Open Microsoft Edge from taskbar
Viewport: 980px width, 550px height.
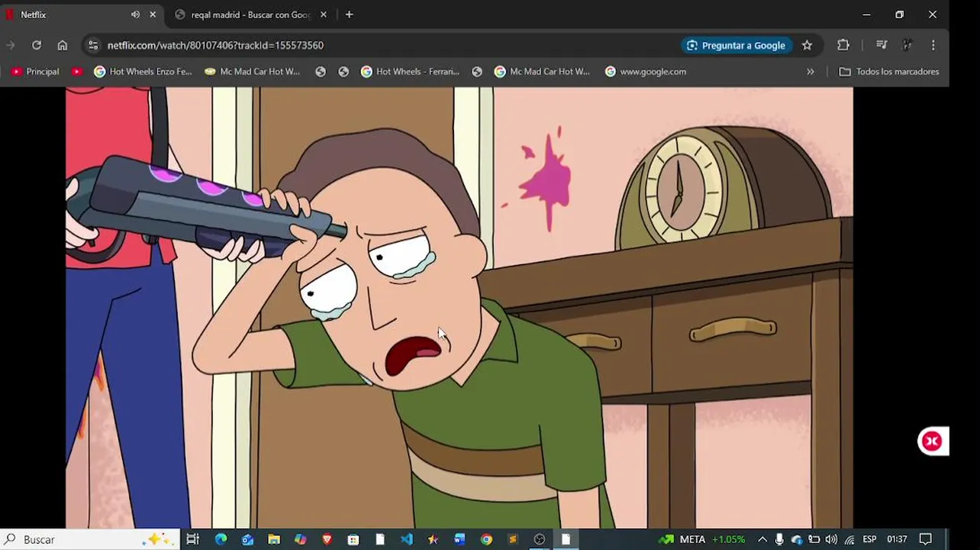(221, 539)
